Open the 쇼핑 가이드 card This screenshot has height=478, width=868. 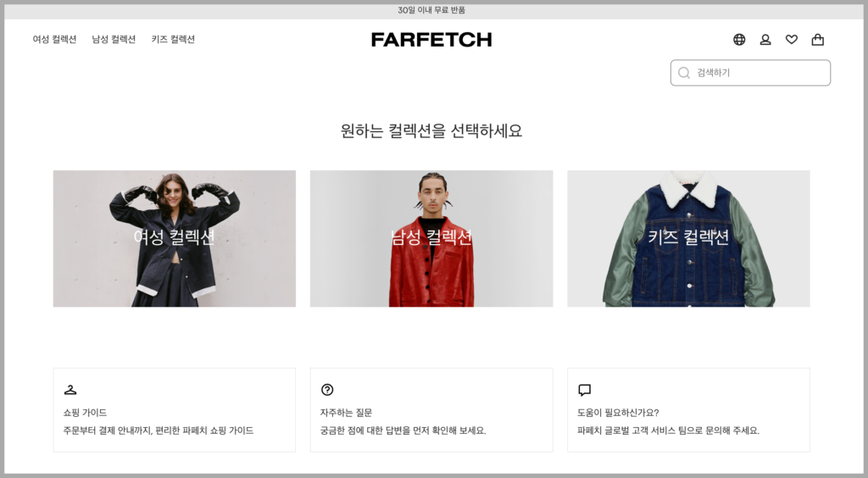click(x=175, y=410)
